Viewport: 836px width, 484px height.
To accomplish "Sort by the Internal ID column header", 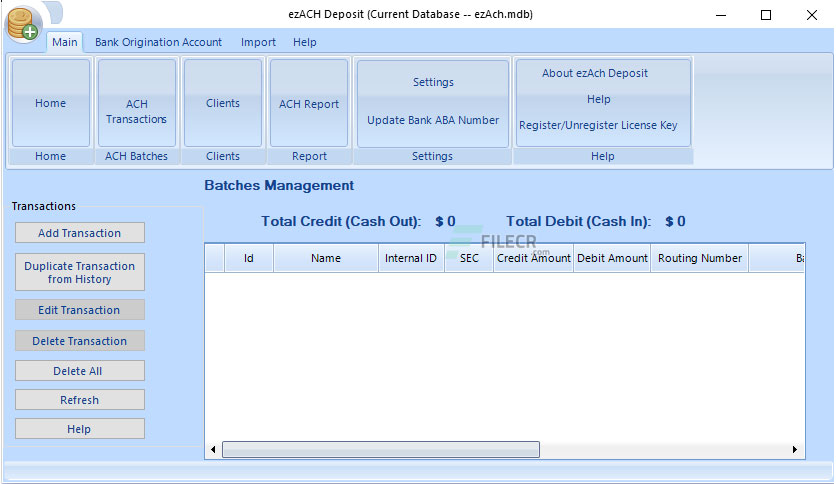I will click(x=411, y=258).
